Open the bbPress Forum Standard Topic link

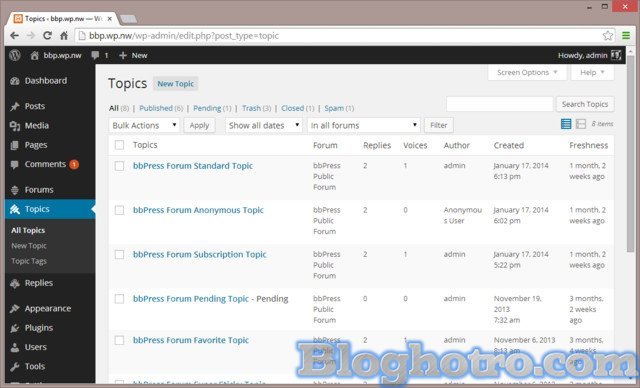pos(193,166)
